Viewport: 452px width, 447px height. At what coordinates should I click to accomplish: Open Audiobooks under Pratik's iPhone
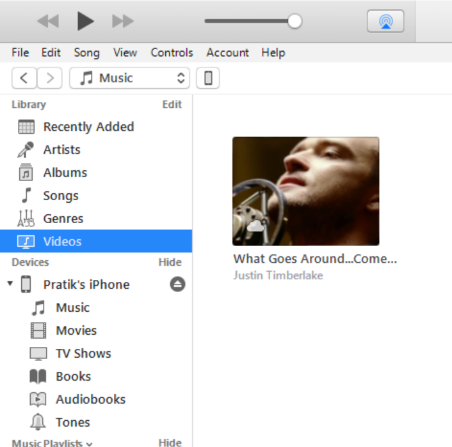(x=91, y=399)
